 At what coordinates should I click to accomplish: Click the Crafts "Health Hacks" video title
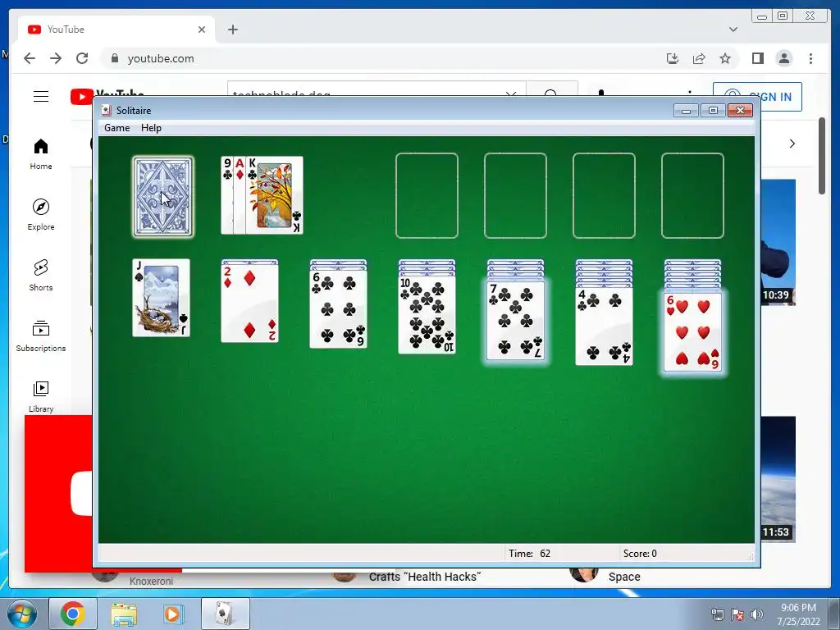tap(424, 577)
